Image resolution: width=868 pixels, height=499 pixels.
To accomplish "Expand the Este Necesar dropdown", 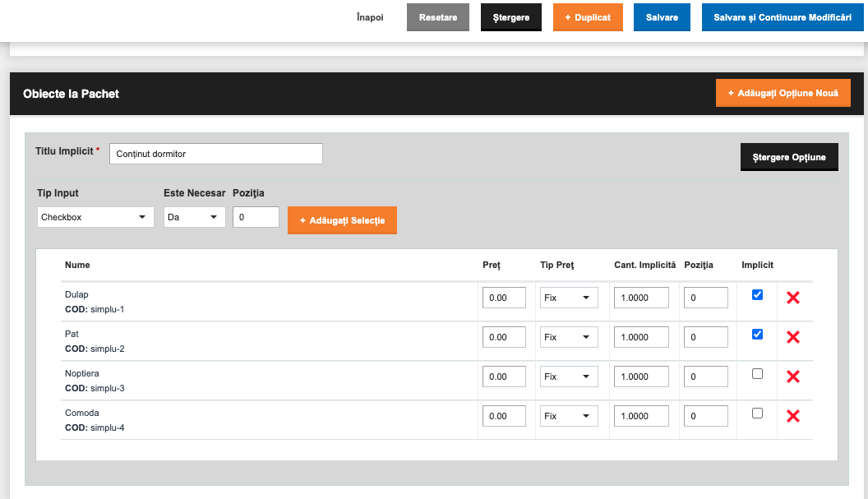I will click(x=194, y=217).
